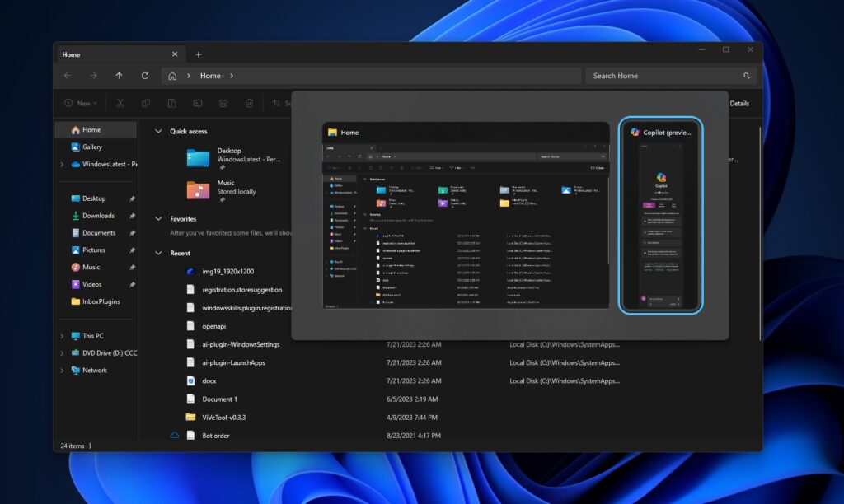Click the Copy icon on the command bar
The height and width of the screenshot is (504, 844).
[145, 103]
